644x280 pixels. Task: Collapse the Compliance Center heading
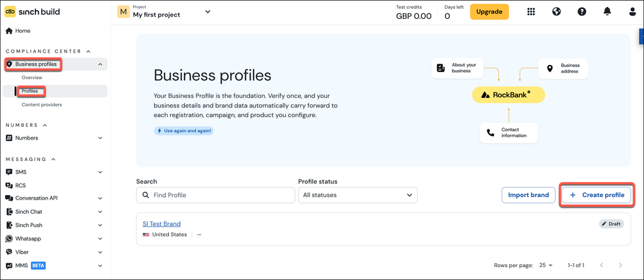coord(48,51)
